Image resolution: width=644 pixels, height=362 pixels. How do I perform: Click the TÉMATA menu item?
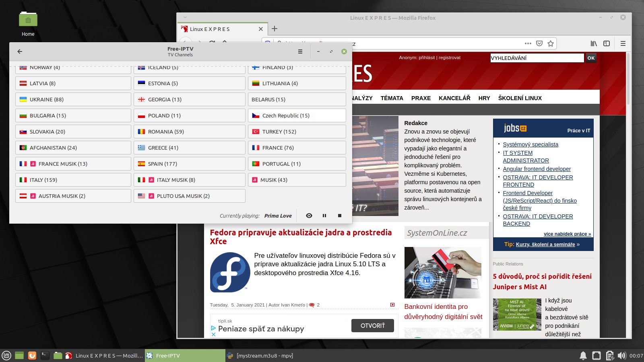coord(392,98)
